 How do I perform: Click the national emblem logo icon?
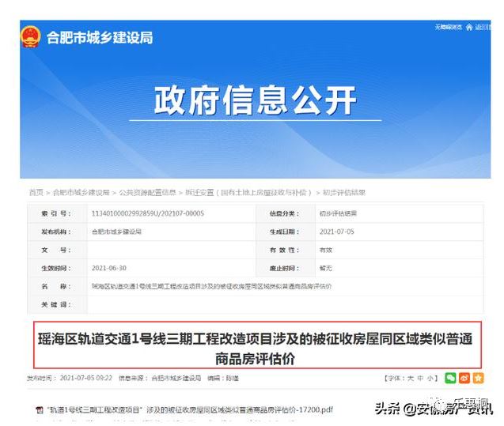30,37
